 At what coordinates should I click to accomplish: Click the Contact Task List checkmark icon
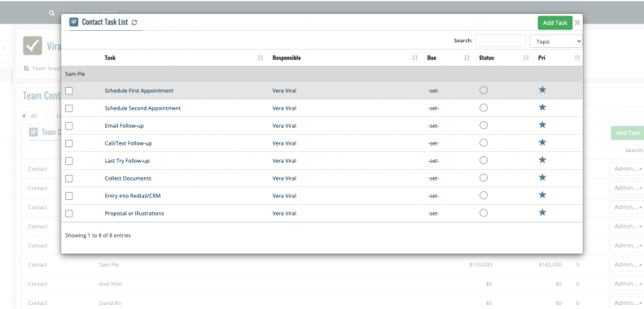click(x=74, y=22)
